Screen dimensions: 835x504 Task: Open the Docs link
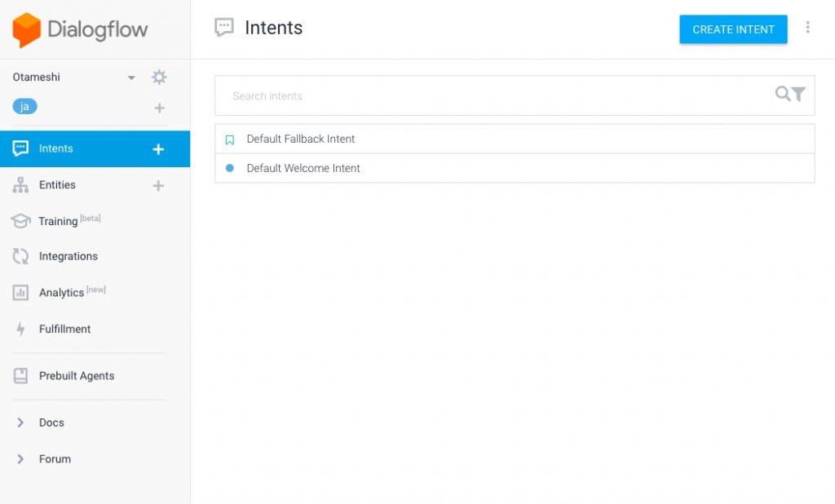pyautogui.click(x=51, y=422)
